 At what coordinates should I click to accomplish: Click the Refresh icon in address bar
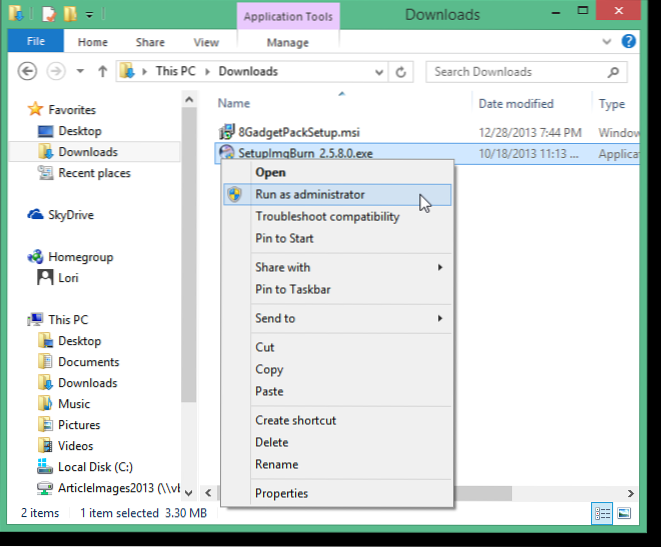[x=401, y=72]
